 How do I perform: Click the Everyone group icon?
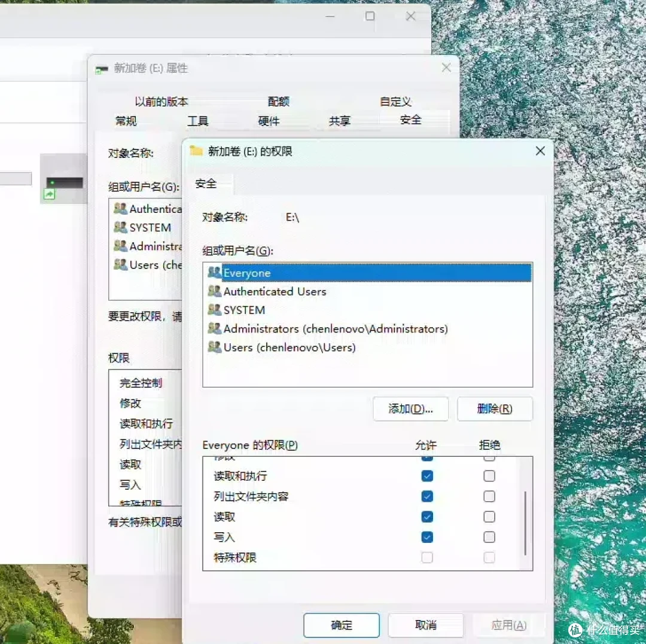click(x=215, y=272)
